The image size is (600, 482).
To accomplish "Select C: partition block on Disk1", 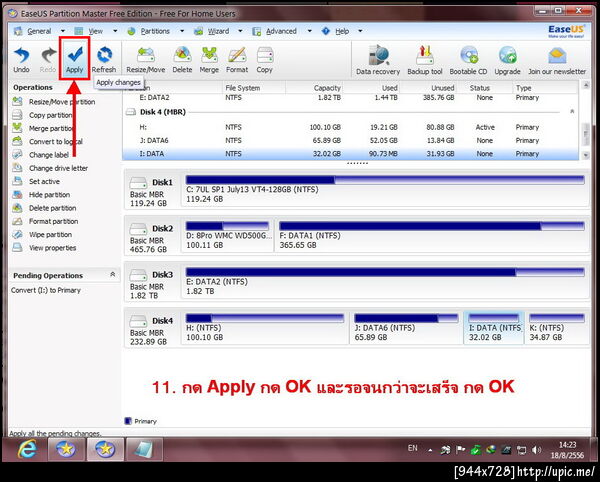I will click(x=385, y=190).
